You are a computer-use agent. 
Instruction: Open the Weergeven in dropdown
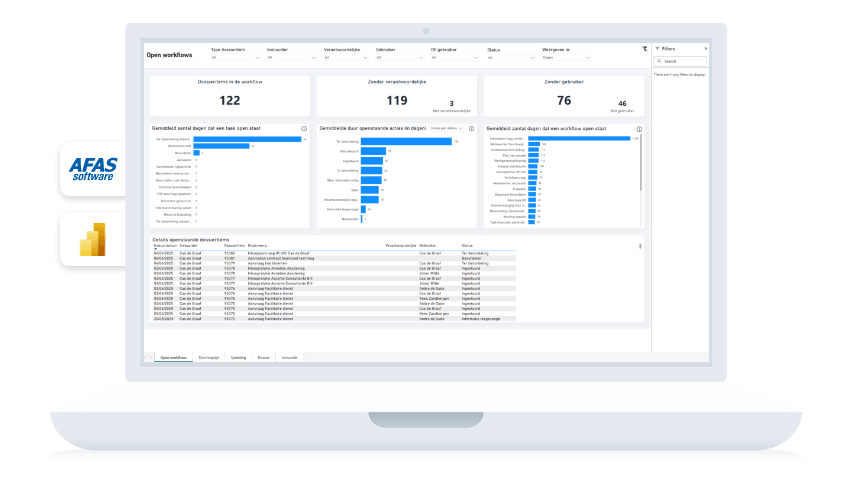564,57
